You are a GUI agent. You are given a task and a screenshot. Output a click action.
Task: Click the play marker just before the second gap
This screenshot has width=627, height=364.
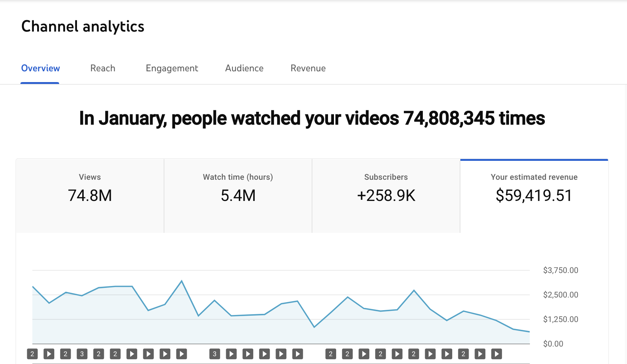(298, 354)
